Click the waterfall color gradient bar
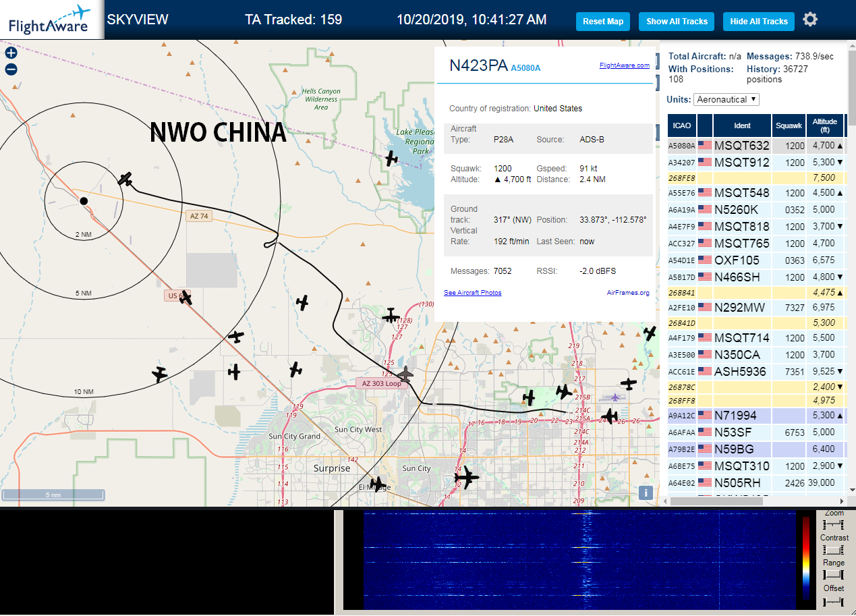The width and height of the screenshot is (856, 616). pyautogui.click(x=805, y=558)
